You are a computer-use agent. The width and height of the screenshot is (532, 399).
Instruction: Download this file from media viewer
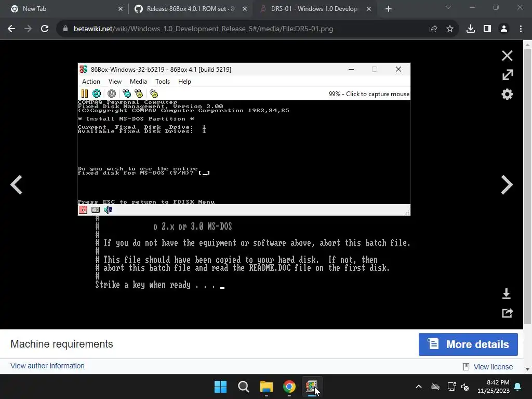click(x=507, y=294)
